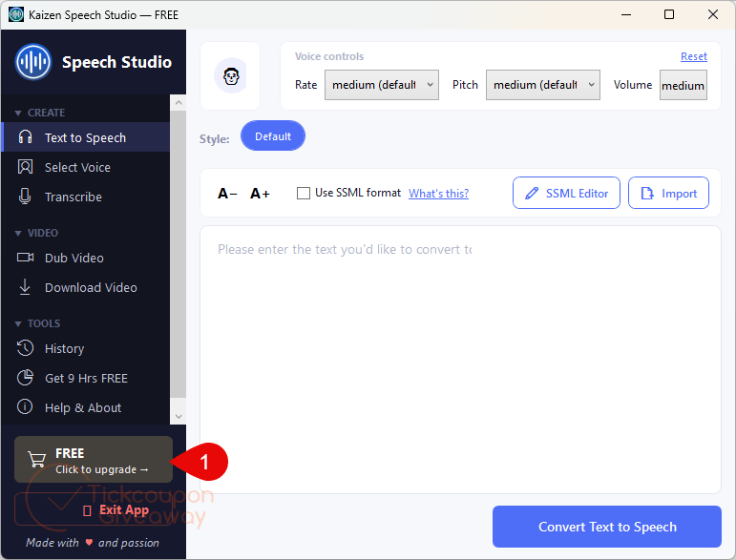Click the download arrow icon beside Download Video
Screen dimensions: 736x560
tap(25, 287)
